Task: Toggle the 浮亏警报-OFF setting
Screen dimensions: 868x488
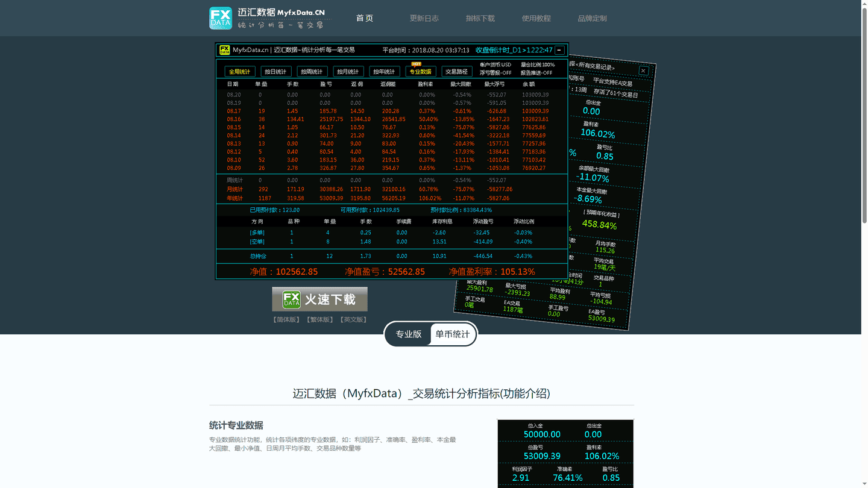Action: (x=495, y=73)
